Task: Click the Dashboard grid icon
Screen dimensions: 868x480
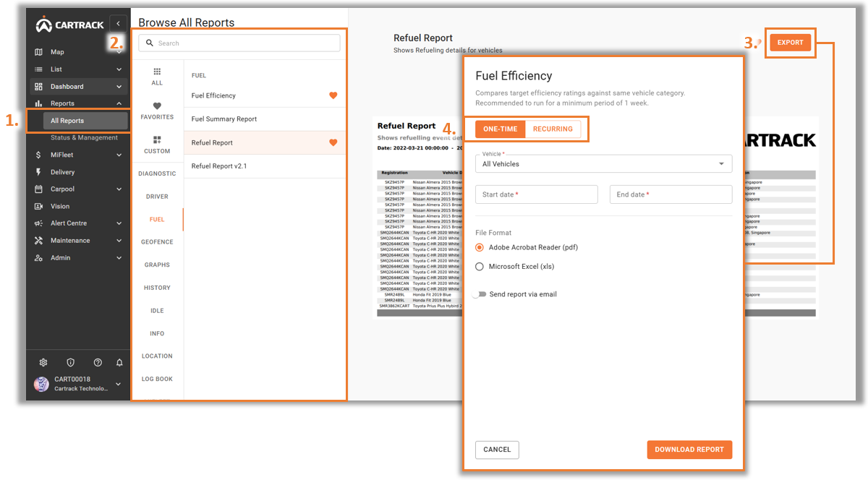Action: point(38,87)
